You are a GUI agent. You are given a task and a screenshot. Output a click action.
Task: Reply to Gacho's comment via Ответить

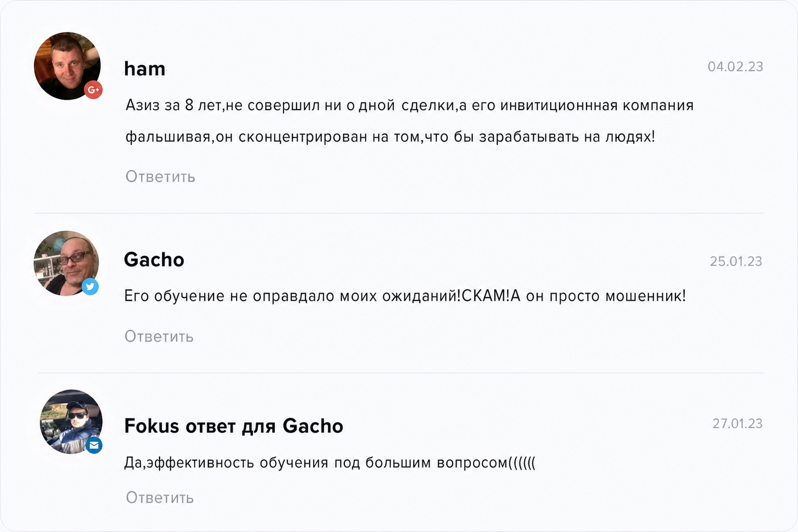pyautogui.click(x=159, y=337)
